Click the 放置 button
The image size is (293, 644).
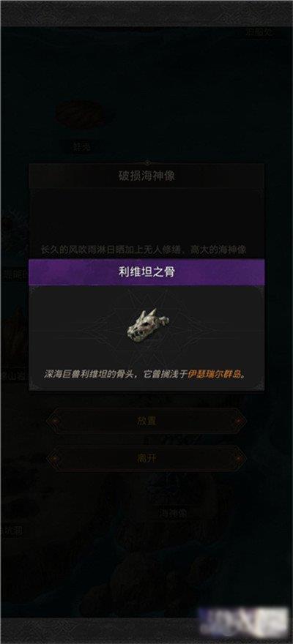(x=146, y=422)
